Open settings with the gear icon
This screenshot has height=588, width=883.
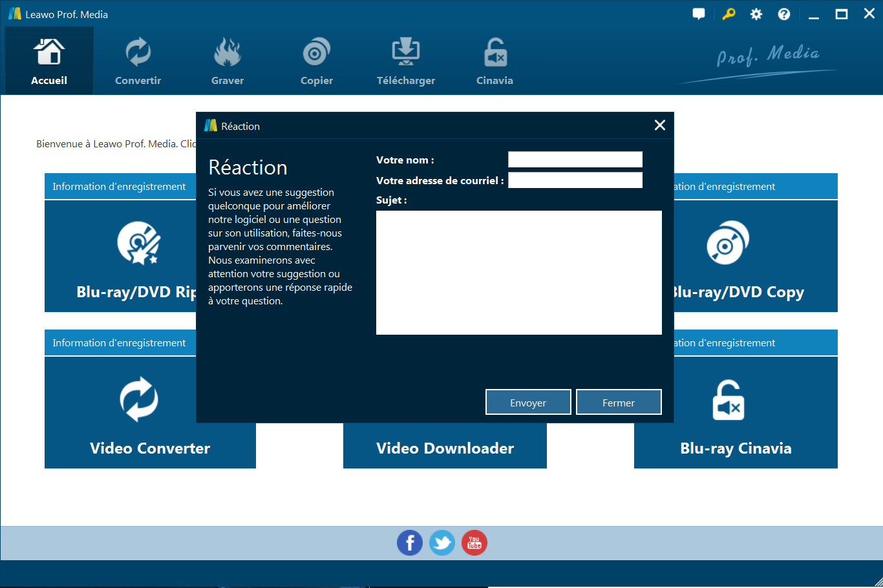pos(756,14)
